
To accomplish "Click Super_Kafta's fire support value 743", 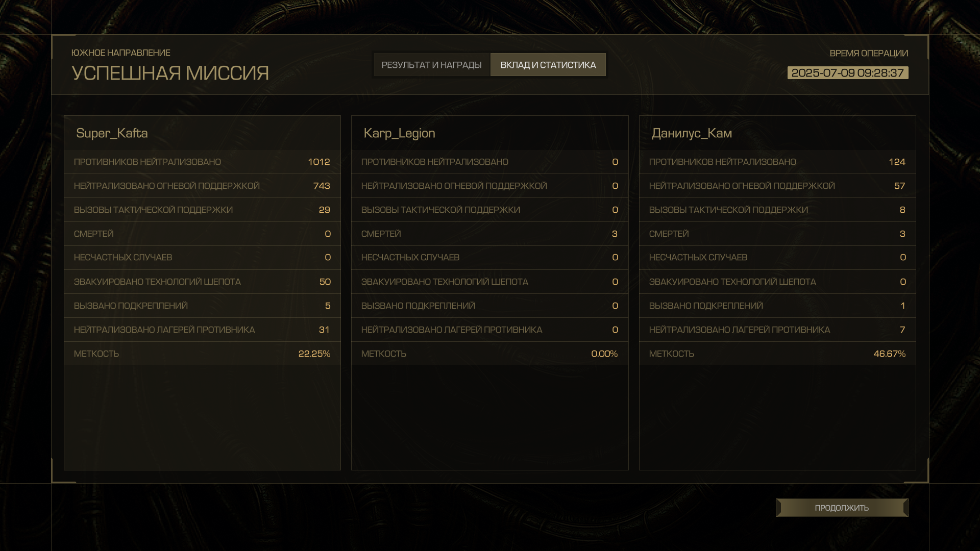I will pos(322,186).
